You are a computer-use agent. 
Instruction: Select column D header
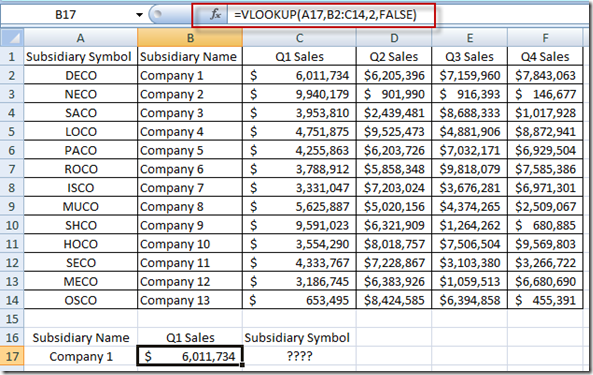394,38
